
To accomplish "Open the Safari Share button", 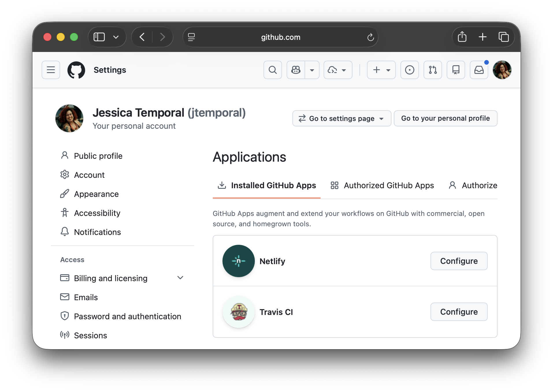I will click(462, 37).
